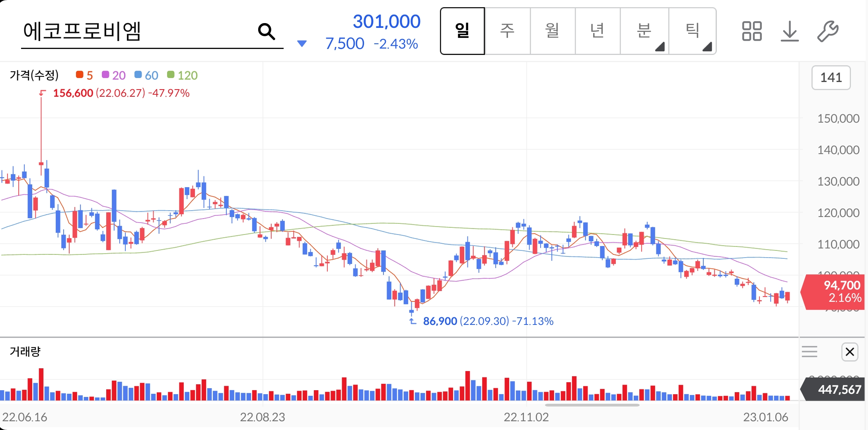The height and width of the screenshot is (430, 868).
Task: Switch to the 주 weekly tab
Action: coord(507,31)
